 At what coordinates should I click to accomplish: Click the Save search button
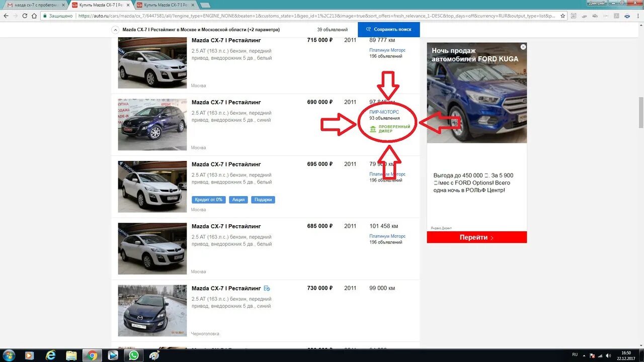click(389, 30)
